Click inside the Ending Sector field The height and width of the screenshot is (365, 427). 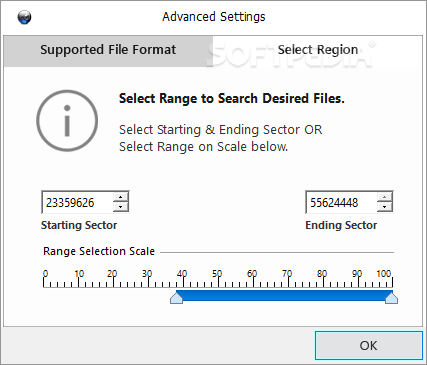coord(342,202)
